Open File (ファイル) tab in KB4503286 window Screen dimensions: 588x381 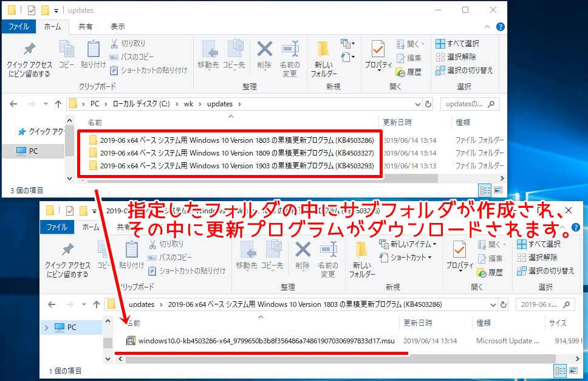[x=56, y=227]
